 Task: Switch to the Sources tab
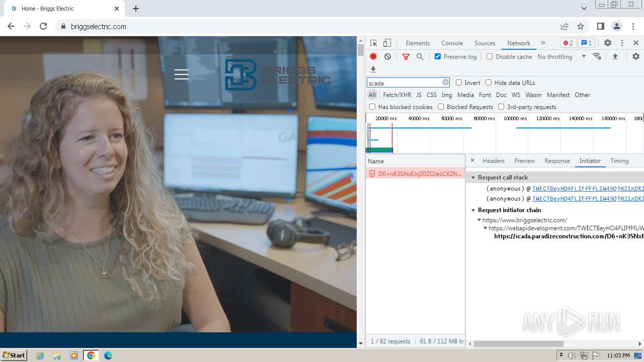[485, 43]
